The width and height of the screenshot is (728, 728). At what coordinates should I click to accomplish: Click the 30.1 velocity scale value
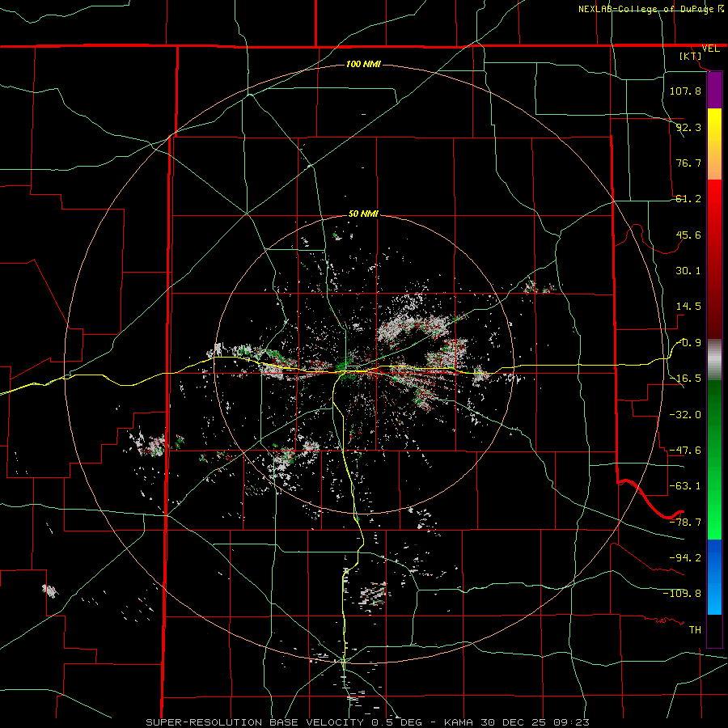pyautogui.click(x=688, y=271)
